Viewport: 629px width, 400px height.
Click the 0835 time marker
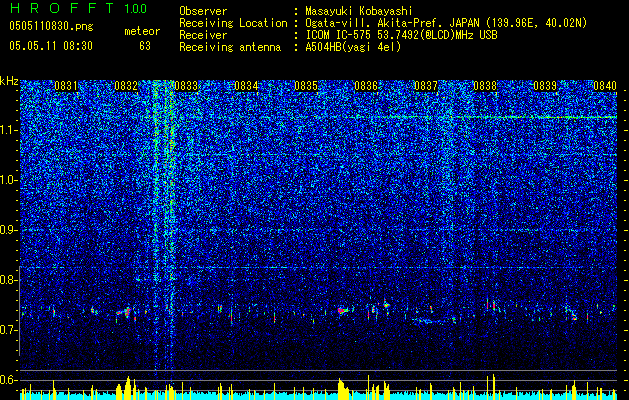306,86
